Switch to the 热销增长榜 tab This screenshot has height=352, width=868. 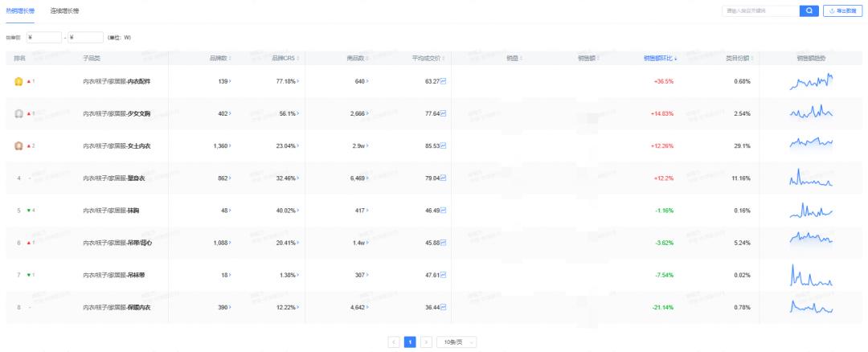(x=20, y=10)
